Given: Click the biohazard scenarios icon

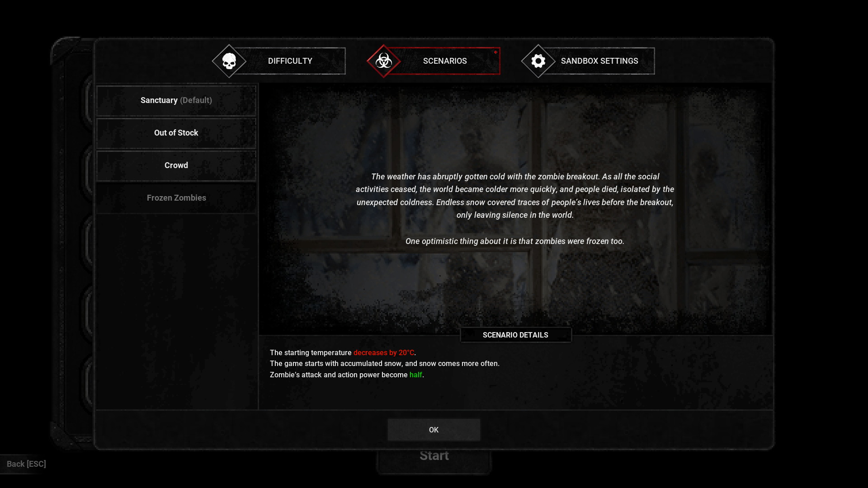Looking at the screenshot, I should tap(384, 60).
